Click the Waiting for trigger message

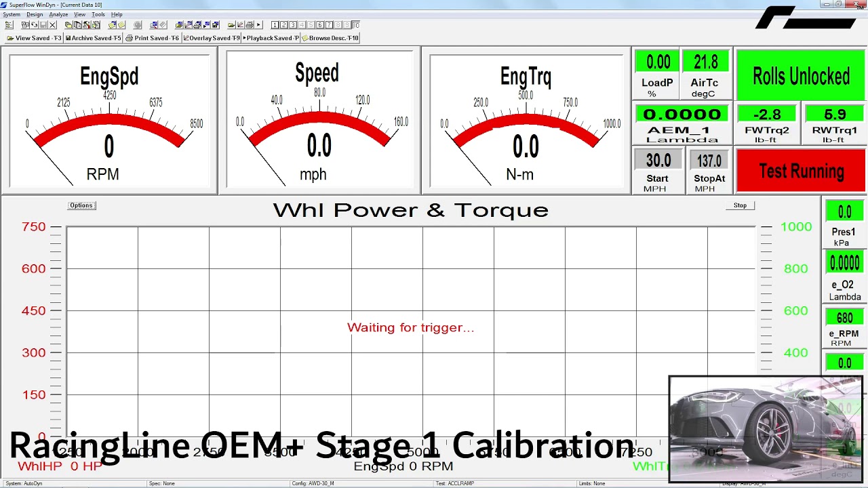click(x=410, y=327)
